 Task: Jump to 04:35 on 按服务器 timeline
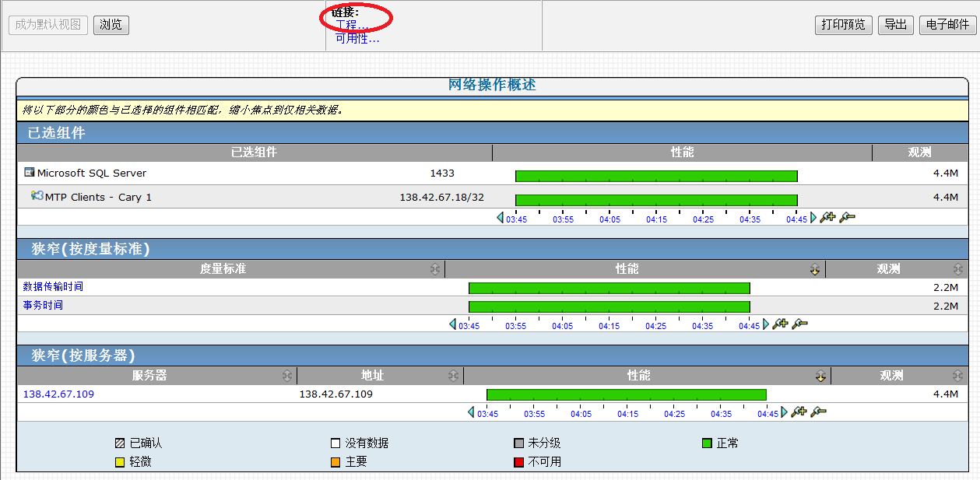click(x=722, y=414)
